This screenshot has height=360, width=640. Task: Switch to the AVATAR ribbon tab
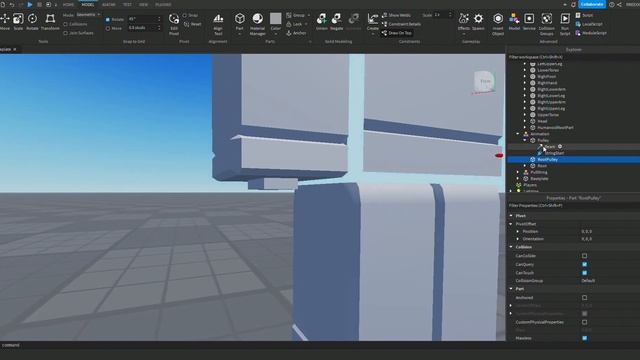click(x=109, y=4)
